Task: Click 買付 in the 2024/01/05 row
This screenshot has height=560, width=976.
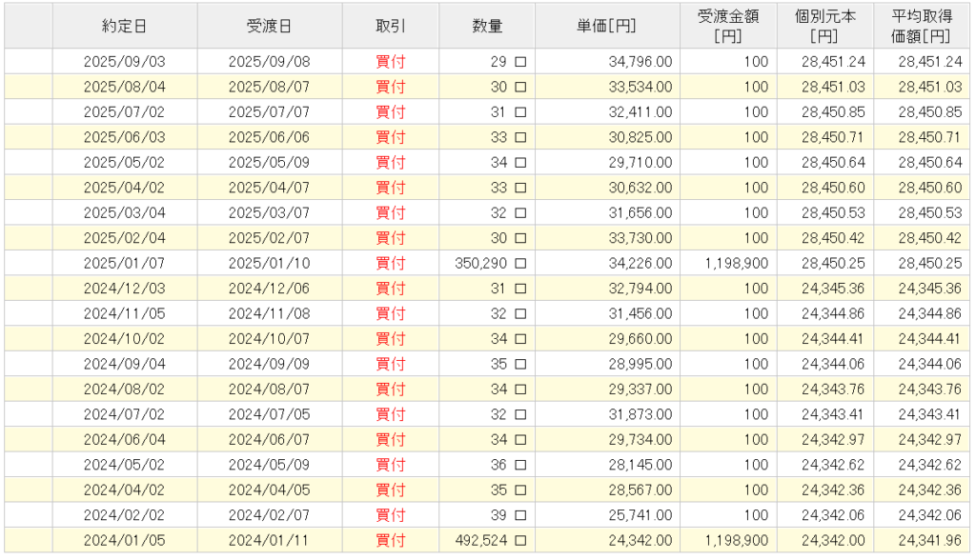Action: [x=391, y=540]
